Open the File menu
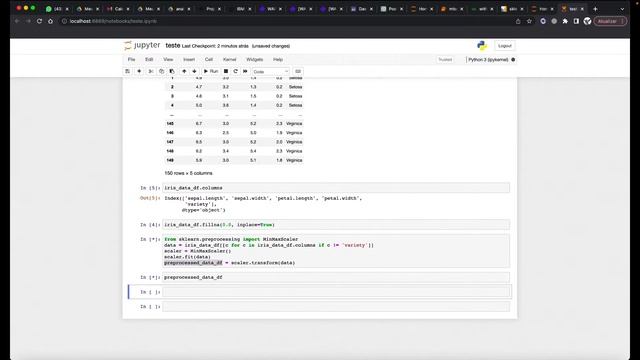This screenshot has width=640, height=360. pyautogui.click(x=131, y=60)
